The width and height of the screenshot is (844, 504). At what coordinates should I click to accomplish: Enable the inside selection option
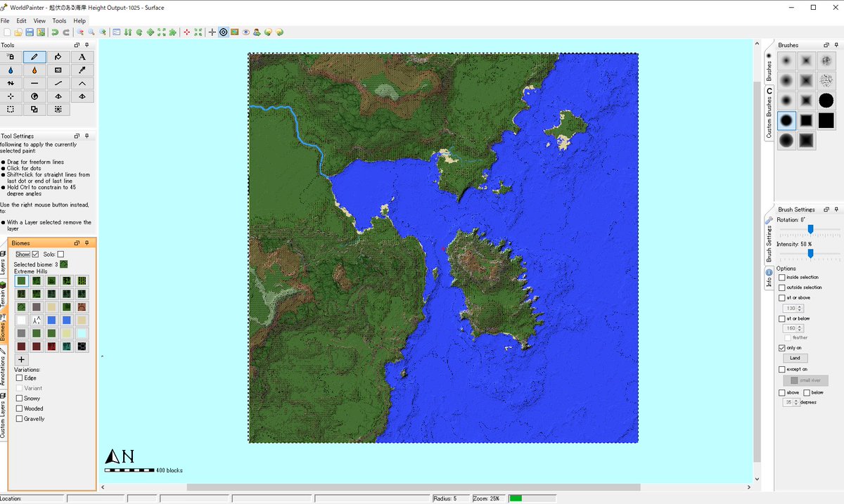tap(782, 278)
